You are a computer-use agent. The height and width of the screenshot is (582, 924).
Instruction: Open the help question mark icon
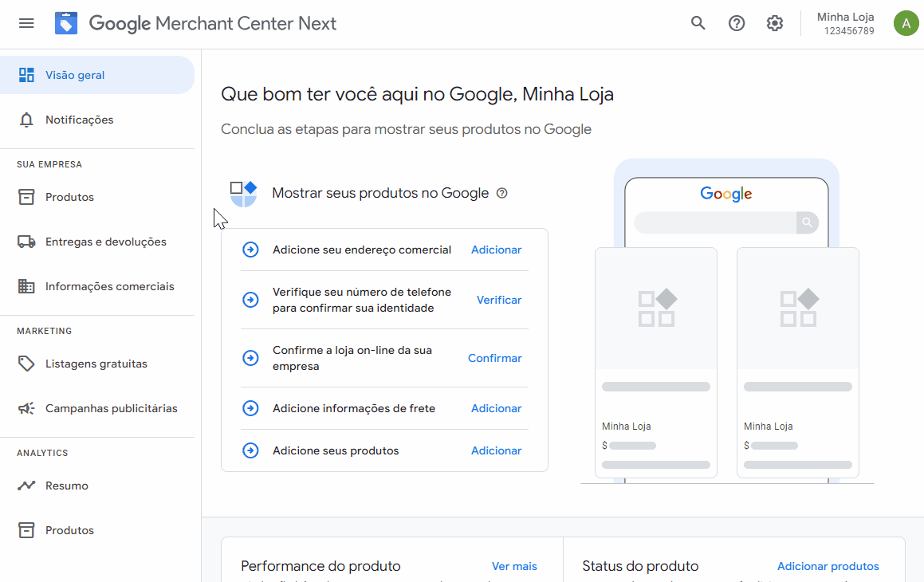click(x=737, y=23)
